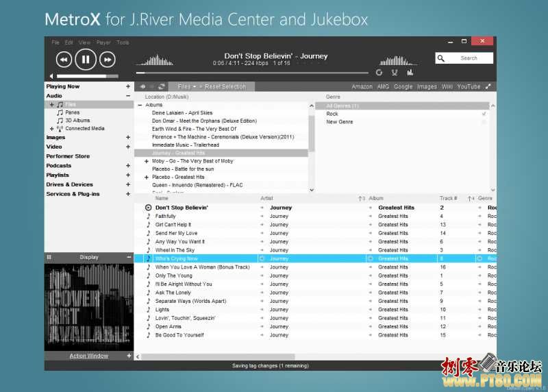Adjust the volume slider

88,76
